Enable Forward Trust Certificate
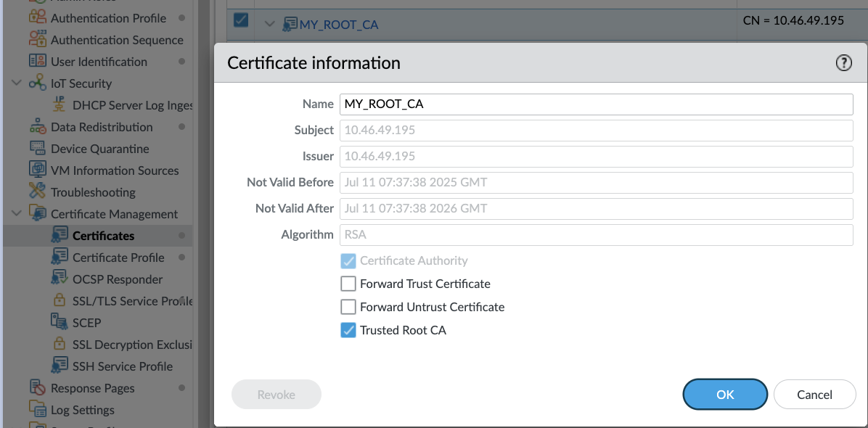Image resolution: width=868 pixels, height=428 pixels. pos(348,284)
